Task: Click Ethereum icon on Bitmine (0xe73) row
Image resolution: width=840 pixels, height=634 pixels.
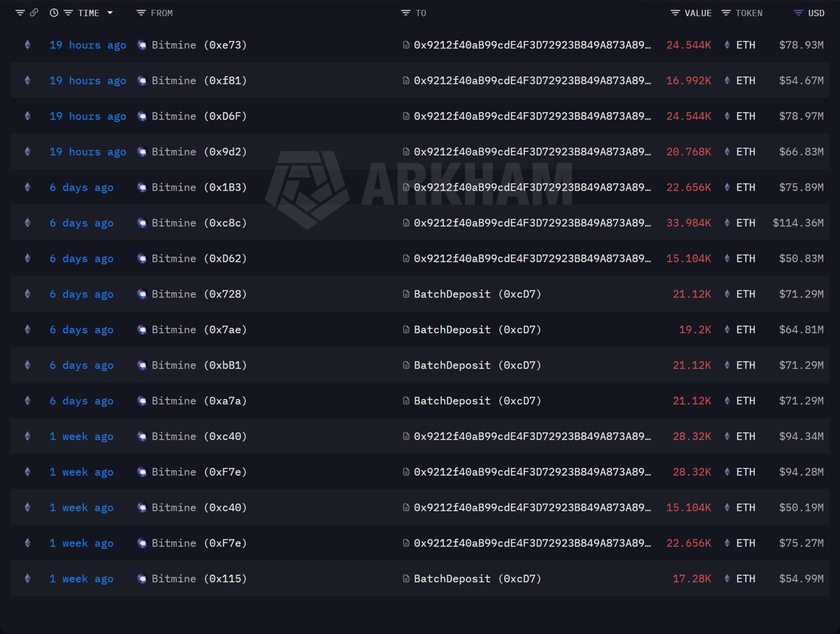Action: tap(28, 45)
